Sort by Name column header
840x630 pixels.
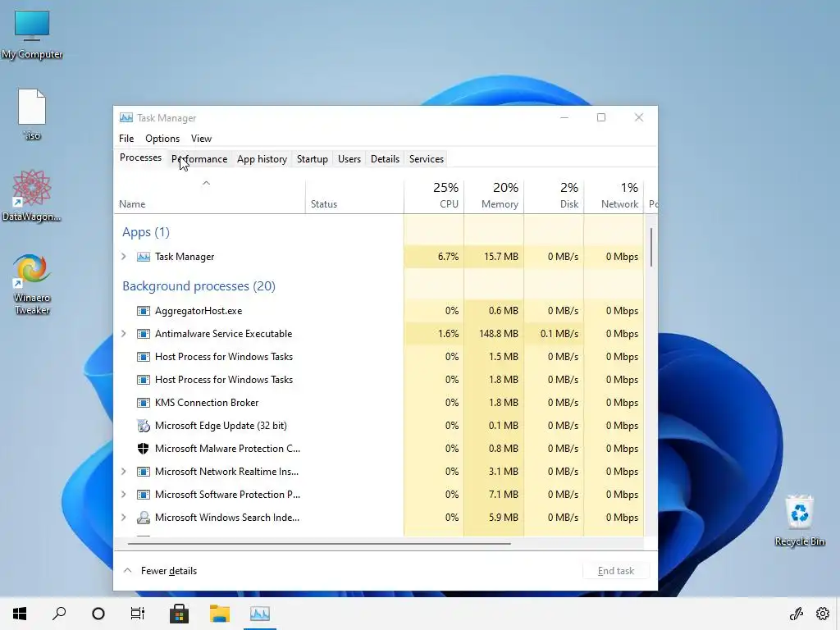pyautogui.click(x=209, y=196)
